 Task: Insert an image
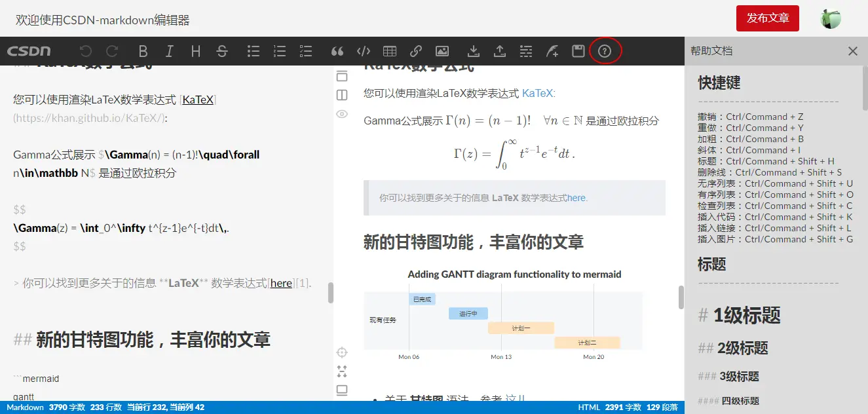[x=442, y=51]
